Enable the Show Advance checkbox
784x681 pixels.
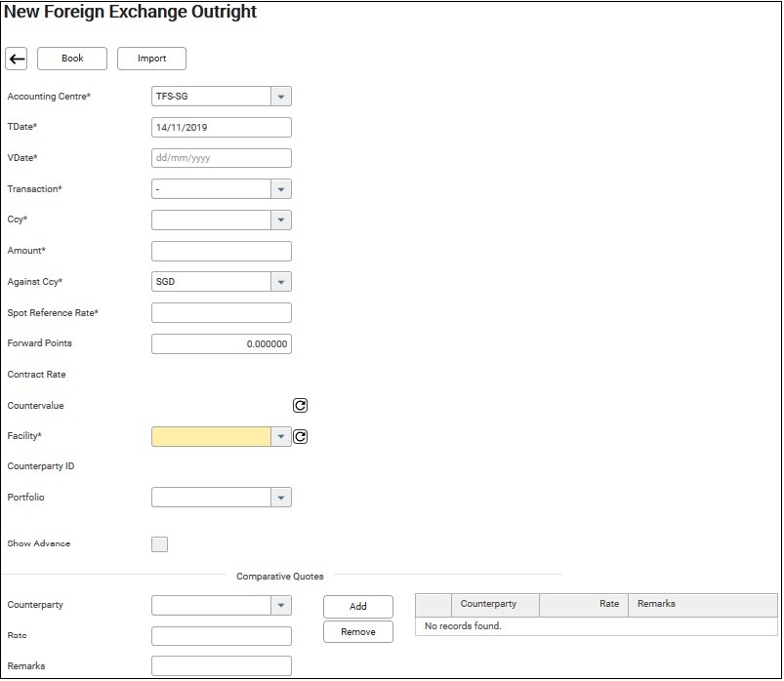point(159,544)
